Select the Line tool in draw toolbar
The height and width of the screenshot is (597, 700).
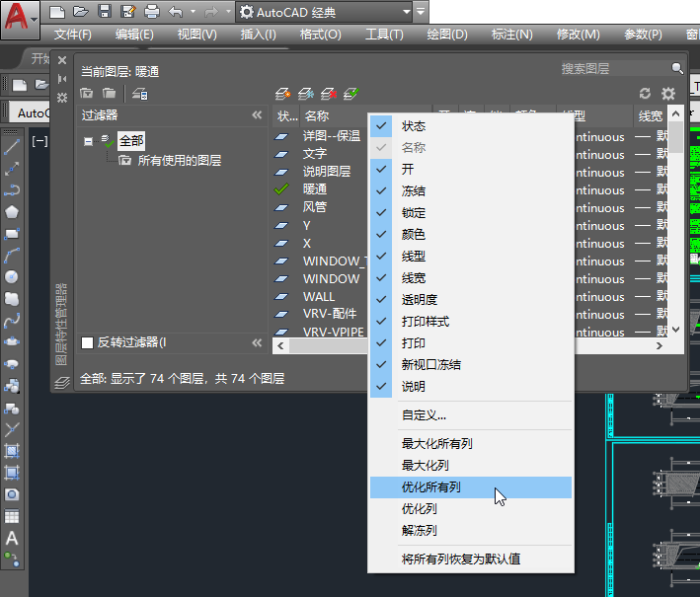tap(12, 147)
